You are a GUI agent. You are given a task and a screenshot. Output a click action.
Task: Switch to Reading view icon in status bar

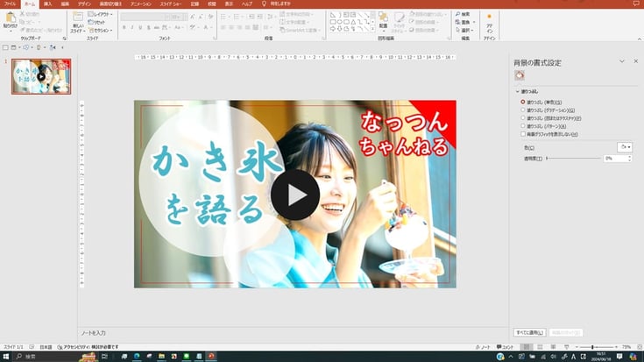click(553, 347)
